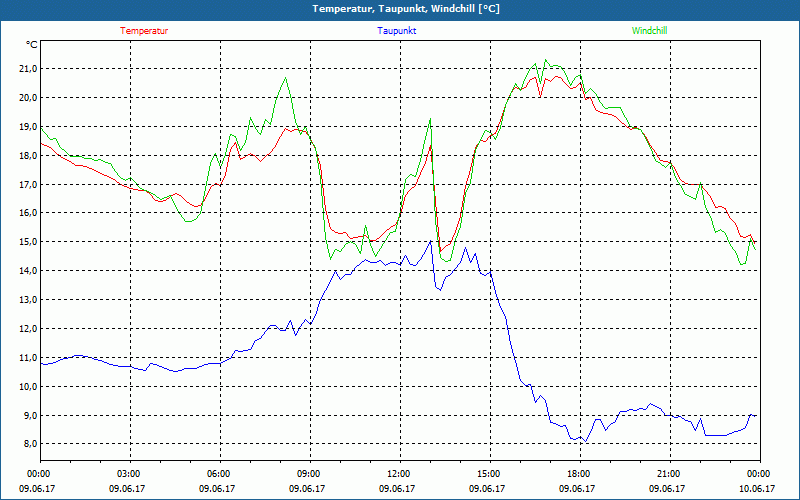Click the 14,0 y-axis value
Viewport: 800px width, 500px height.
[28, 271]
